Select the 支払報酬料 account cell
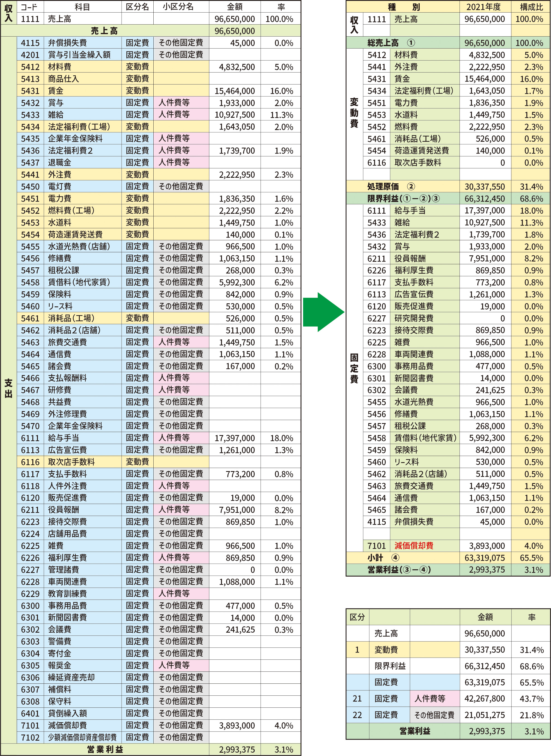 point(82,378)
